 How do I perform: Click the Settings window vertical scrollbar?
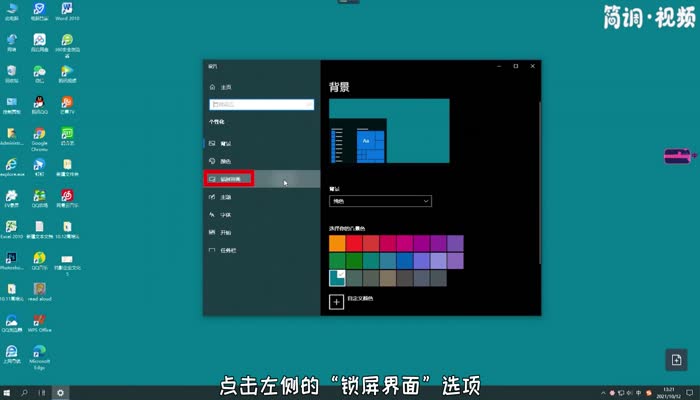click(x=539, y=150)
